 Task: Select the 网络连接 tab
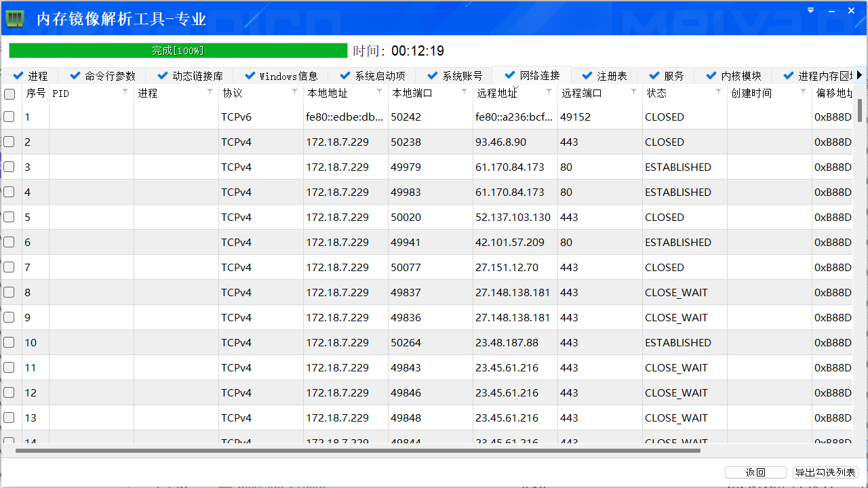click(532, 75)
